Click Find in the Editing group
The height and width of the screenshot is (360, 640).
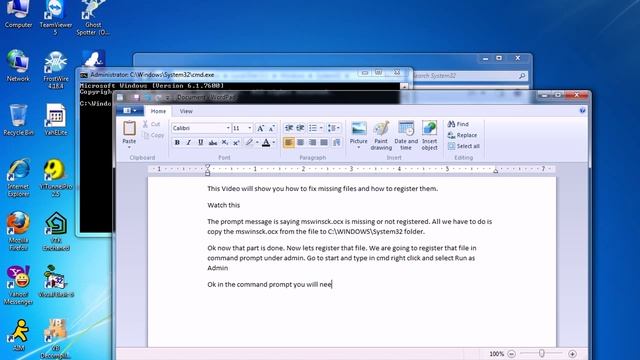(x=458, y=124)
